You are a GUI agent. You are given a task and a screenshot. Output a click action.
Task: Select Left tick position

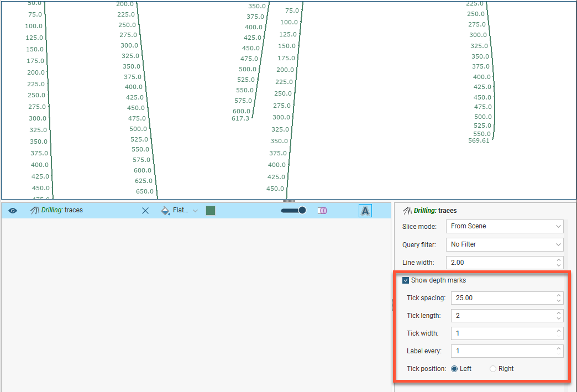coord(454,369)
